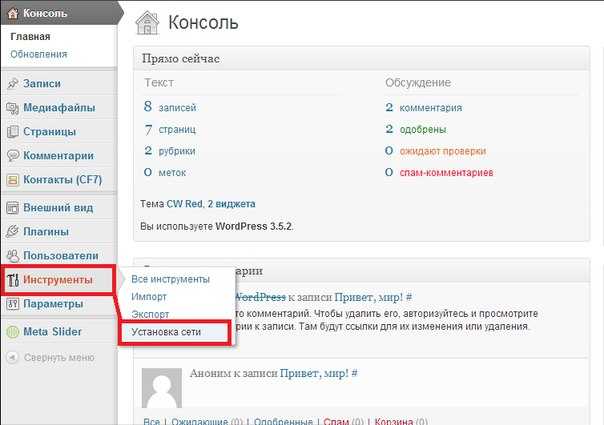Open the 2 комментария link

pyautogui.click(x=424, y=108)
